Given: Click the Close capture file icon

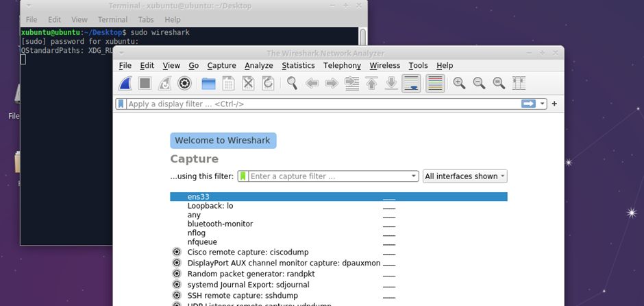Looking at the screenshot, I should (248, 84).
